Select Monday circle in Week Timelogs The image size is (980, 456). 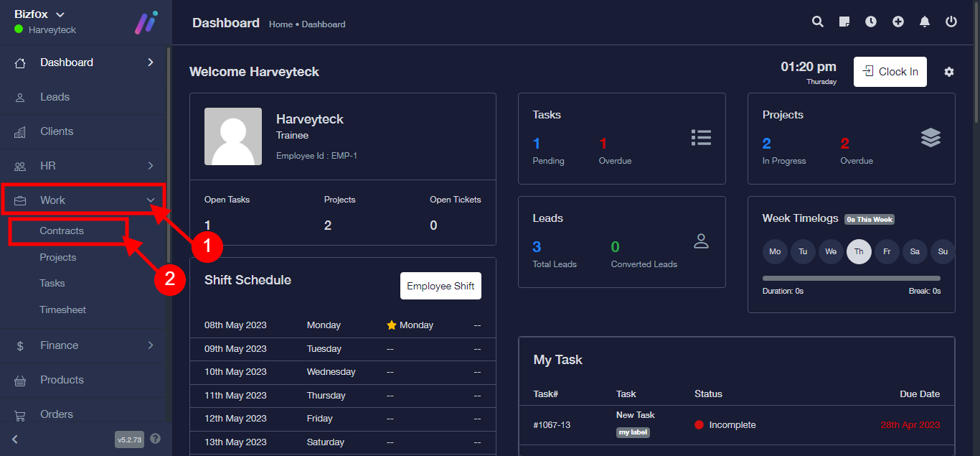(775, 251)
